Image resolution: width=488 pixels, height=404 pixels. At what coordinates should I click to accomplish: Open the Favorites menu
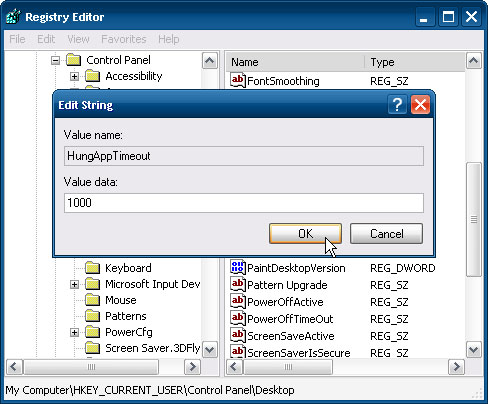pyautogui.click(x=124, y=39)
